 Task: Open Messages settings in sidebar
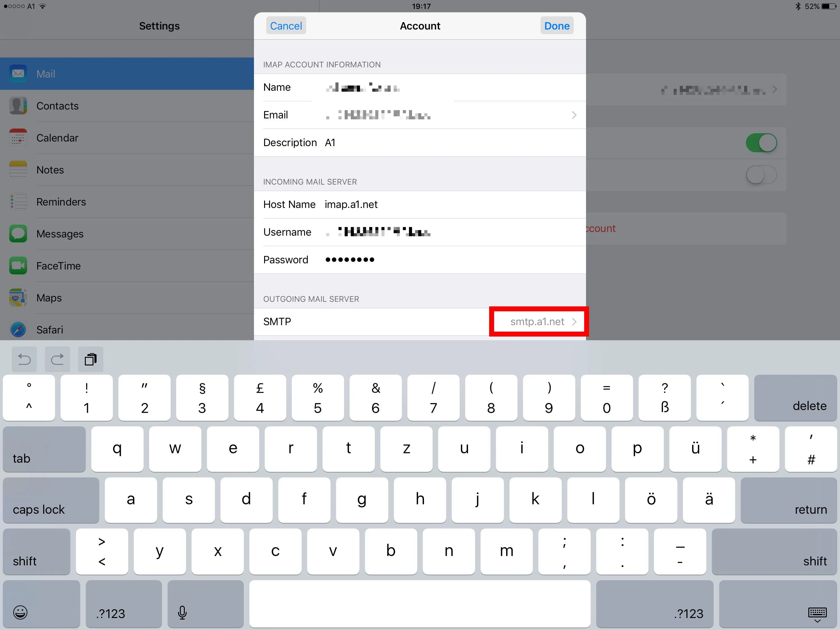[60, 234]
